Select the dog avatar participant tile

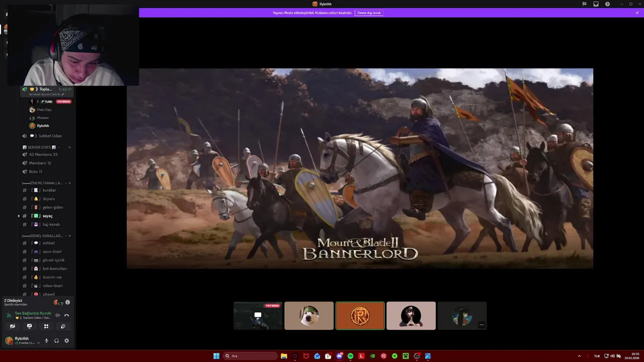click(309, 316)
